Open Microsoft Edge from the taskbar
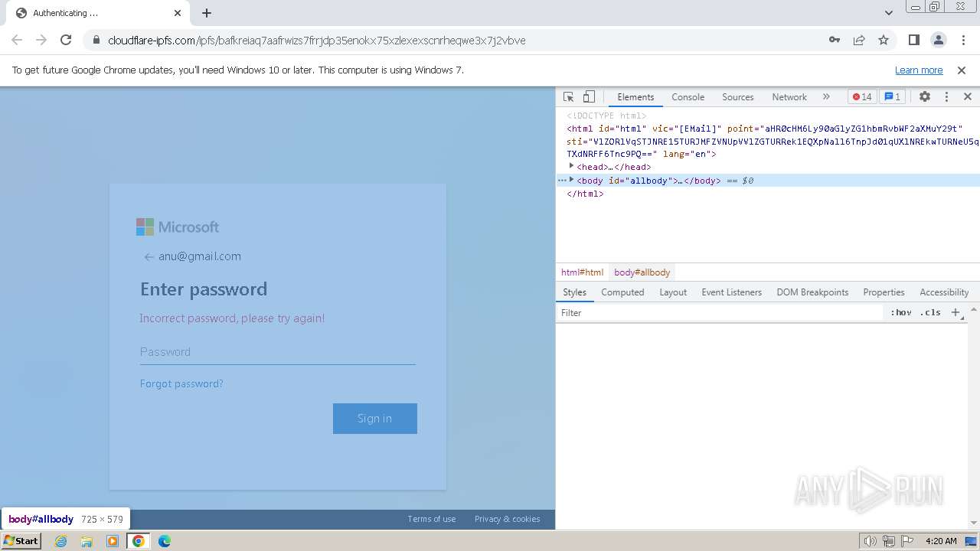Viewport: 980px width, 551px height. [164, 541]
